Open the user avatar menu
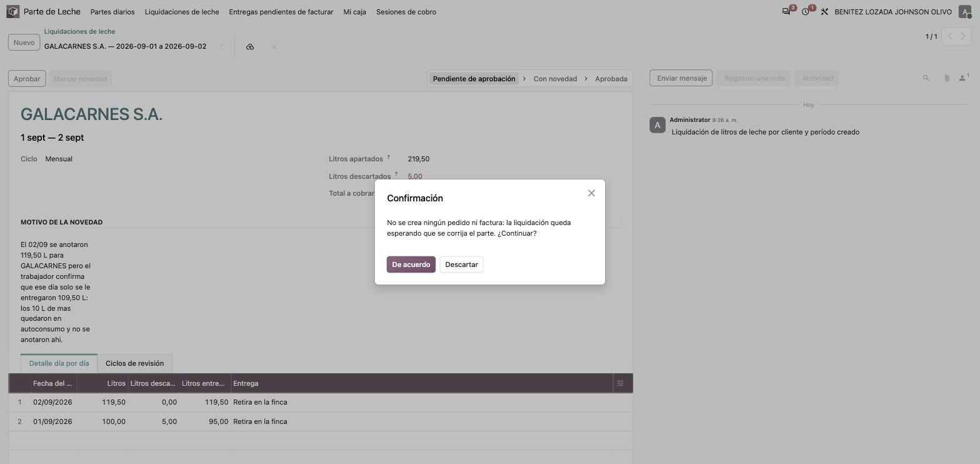Screen dimensions: 980x464 (x=965, y=12)
